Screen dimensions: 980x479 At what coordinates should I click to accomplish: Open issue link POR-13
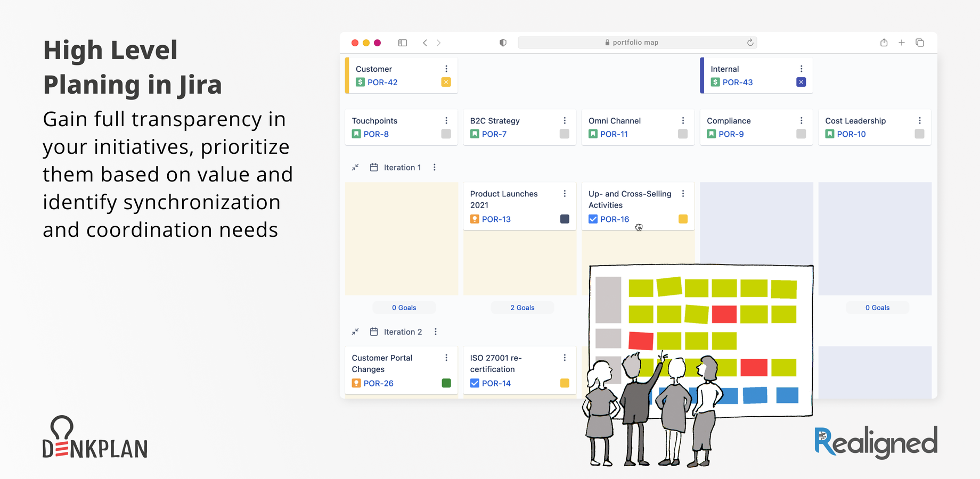click(496, 219)
